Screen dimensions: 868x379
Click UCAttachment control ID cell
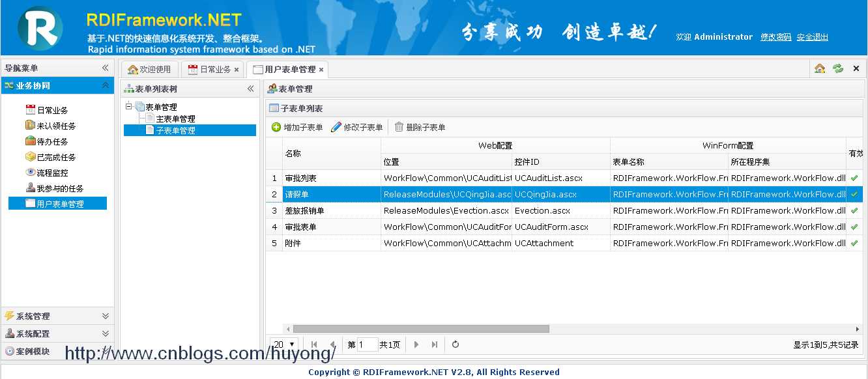tap(561, 243)
